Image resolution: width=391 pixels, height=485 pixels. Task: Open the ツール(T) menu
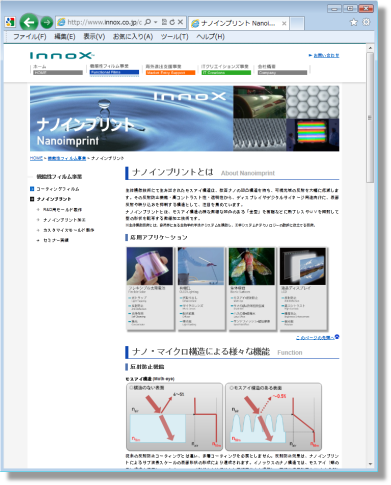[174, 37]
